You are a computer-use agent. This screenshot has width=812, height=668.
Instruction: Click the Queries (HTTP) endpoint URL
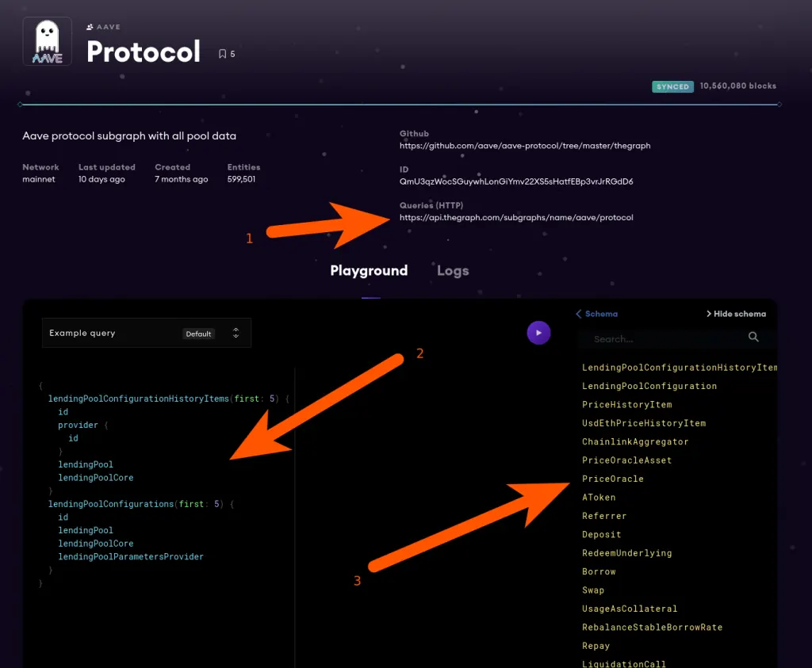pos(515,217)
